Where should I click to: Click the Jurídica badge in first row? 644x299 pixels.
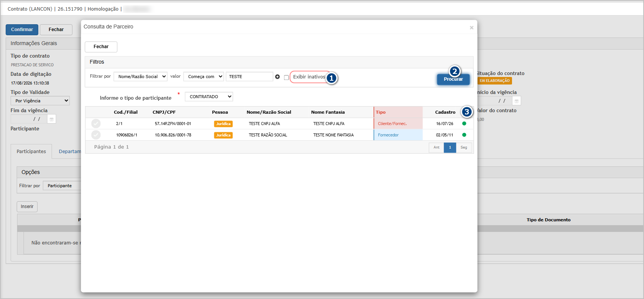(223, 124)
